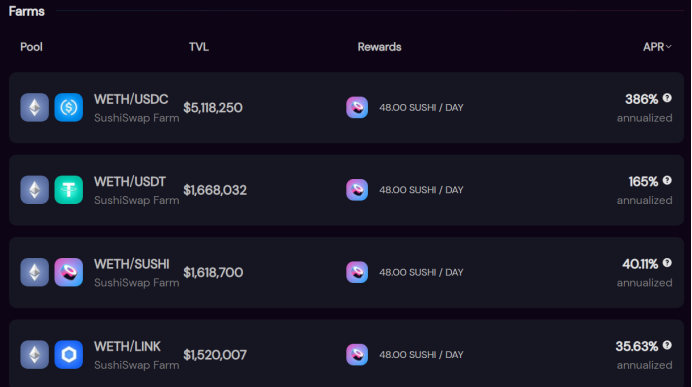692x387 pixels.
Task: Click the USDC coin icon
Action: 68,107
